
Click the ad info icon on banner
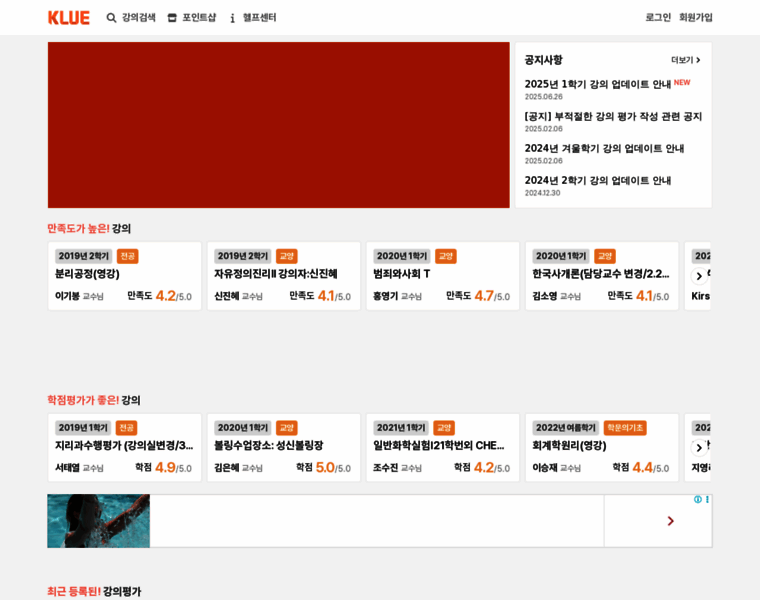pyautogui.click(x=698, y=500)
